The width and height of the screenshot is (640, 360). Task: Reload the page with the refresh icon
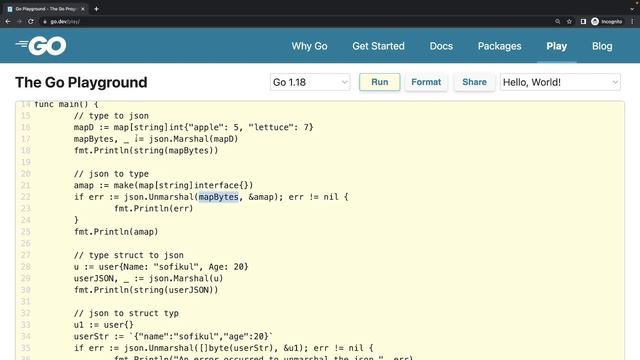click(31, 22)
